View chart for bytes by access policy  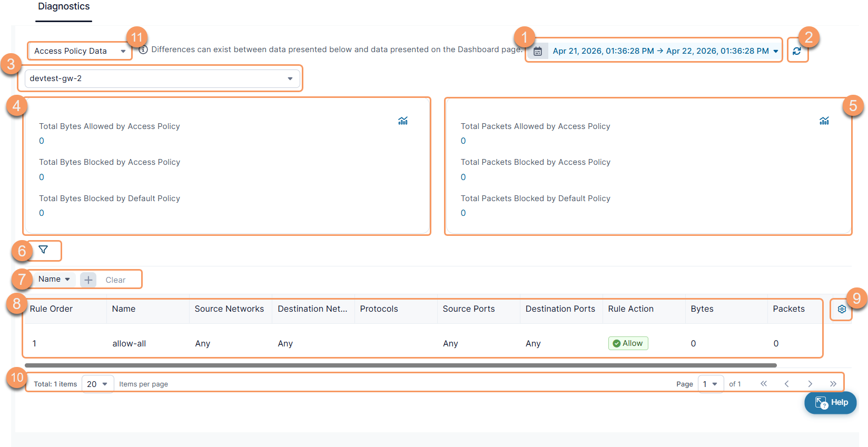403,121
